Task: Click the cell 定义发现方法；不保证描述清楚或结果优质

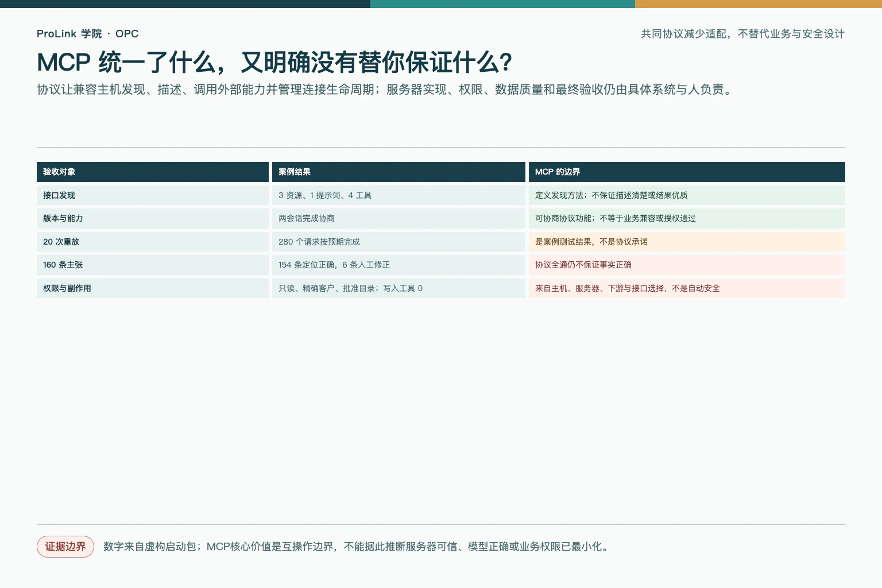Action: tap(687, 195)
